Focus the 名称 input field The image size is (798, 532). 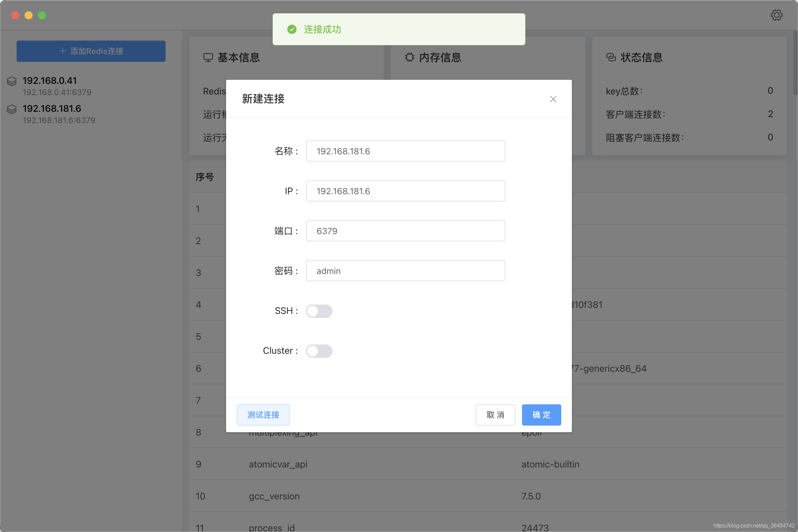point(405,151)
